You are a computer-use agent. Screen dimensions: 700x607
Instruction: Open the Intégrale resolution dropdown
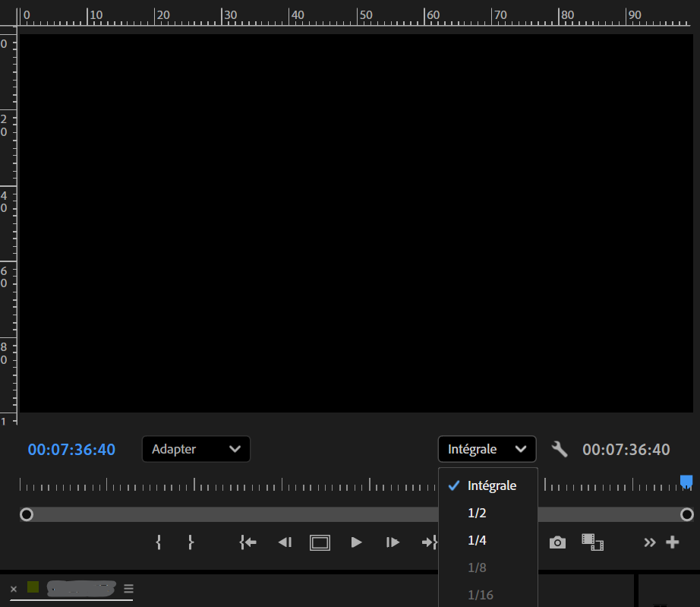coord(487,449)
